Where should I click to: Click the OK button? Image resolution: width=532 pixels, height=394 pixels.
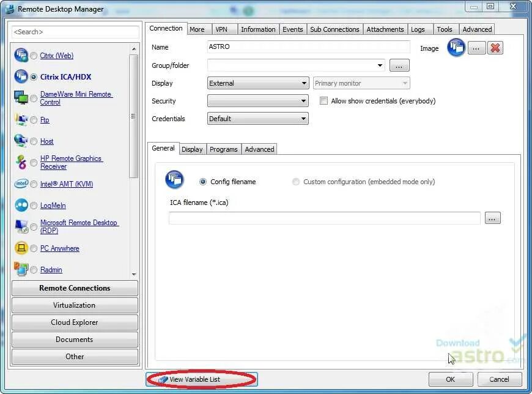coord(451,379)
